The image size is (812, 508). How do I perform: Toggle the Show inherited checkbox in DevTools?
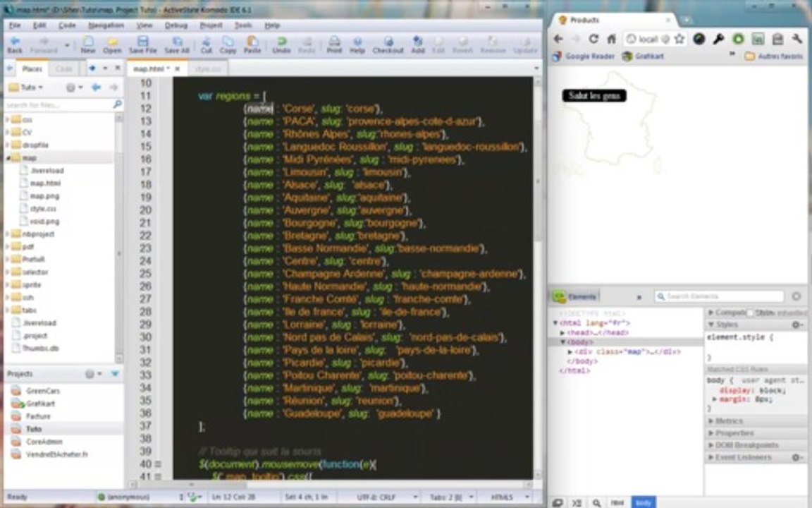tap(750, 313)
